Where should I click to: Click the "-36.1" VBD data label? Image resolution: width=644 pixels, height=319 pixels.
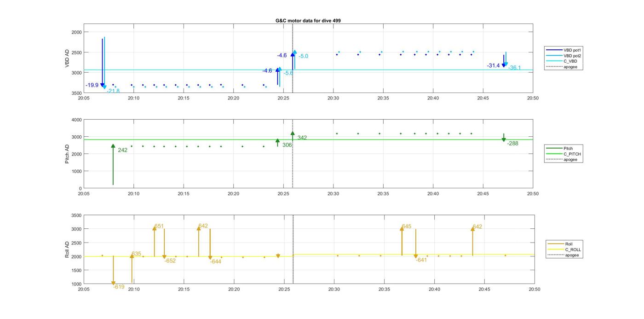click(x=515, y=68)
